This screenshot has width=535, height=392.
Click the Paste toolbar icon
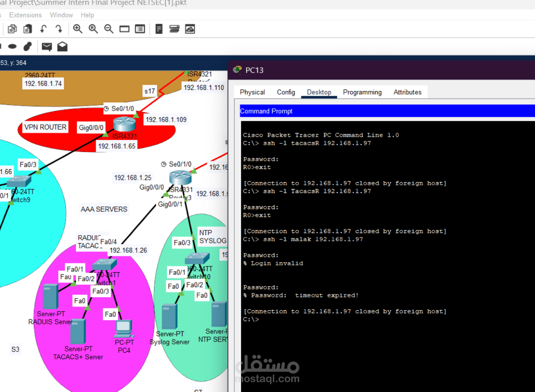(x=27, y=29)
